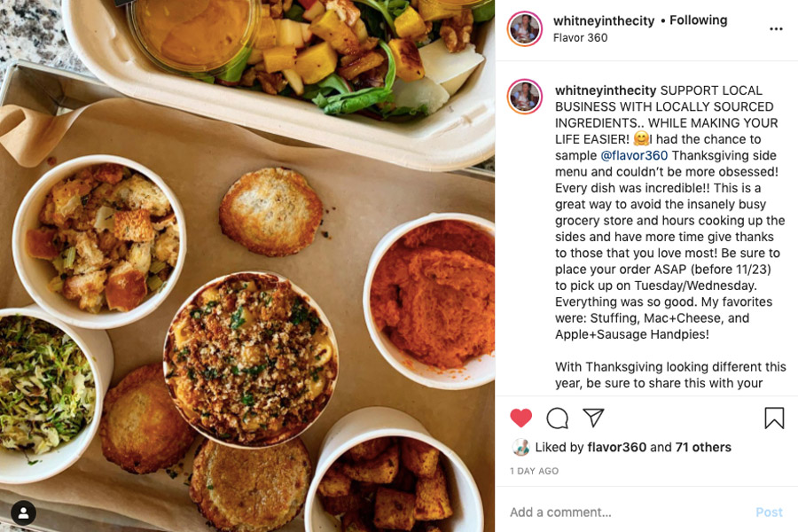Open whitneyinthecity profile picture in header
The width and height of the screenshot is (798, 532).
click(x=525, y=28)
